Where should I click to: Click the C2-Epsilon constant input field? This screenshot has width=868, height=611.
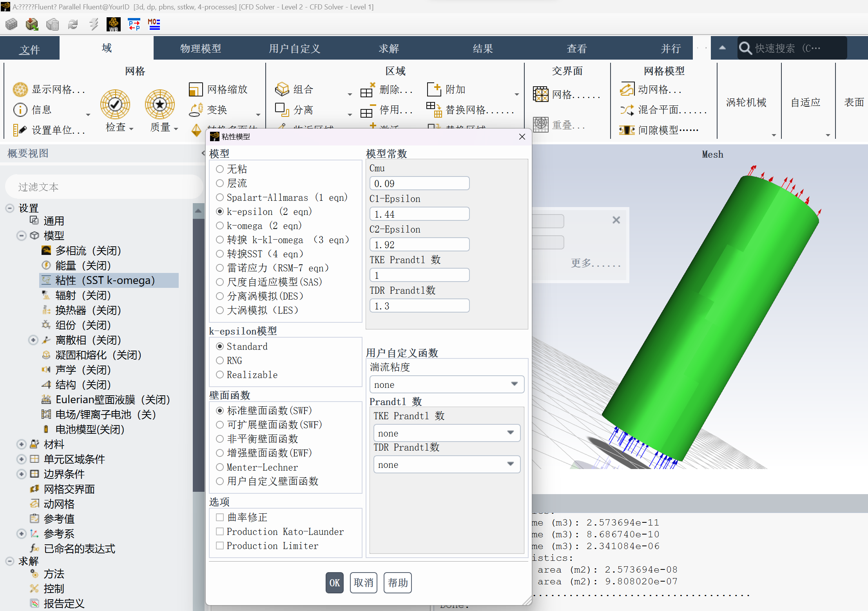point(419,244)
